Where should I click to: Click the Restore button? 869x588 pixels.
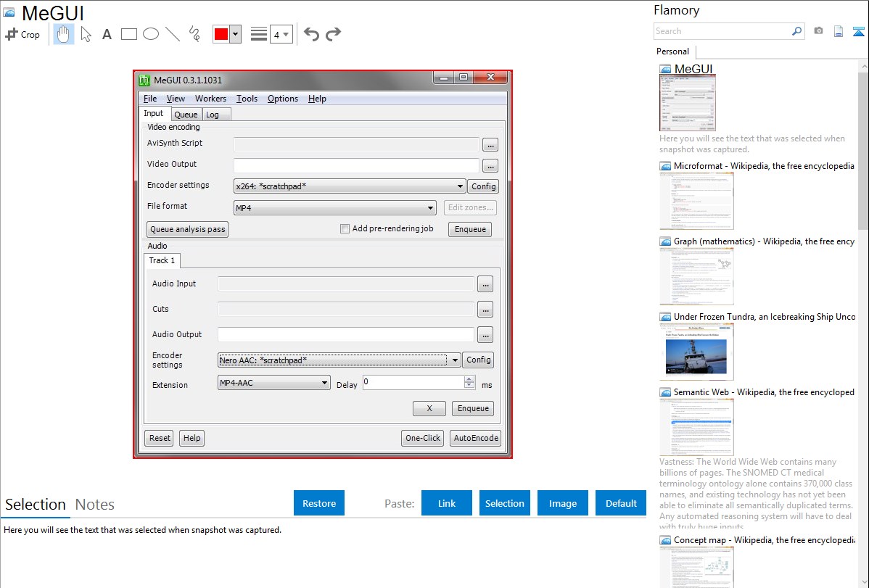click(x=319, y=503)
